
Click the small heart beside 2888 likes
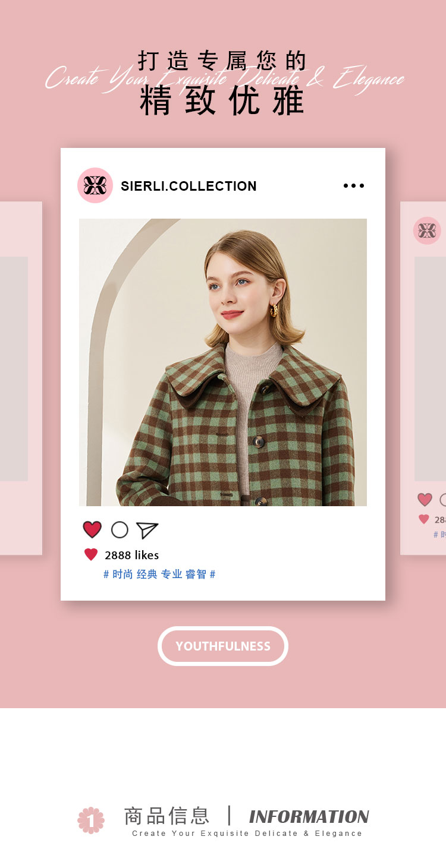tap(91, 555)
